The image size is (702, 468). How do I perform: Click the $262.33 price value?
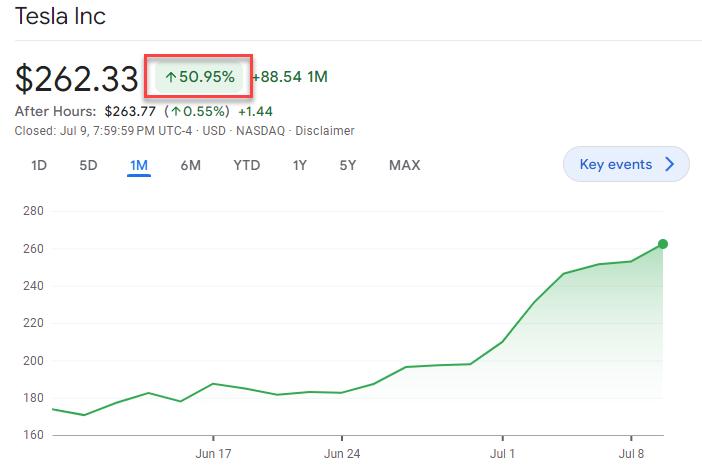pos(77,79)
